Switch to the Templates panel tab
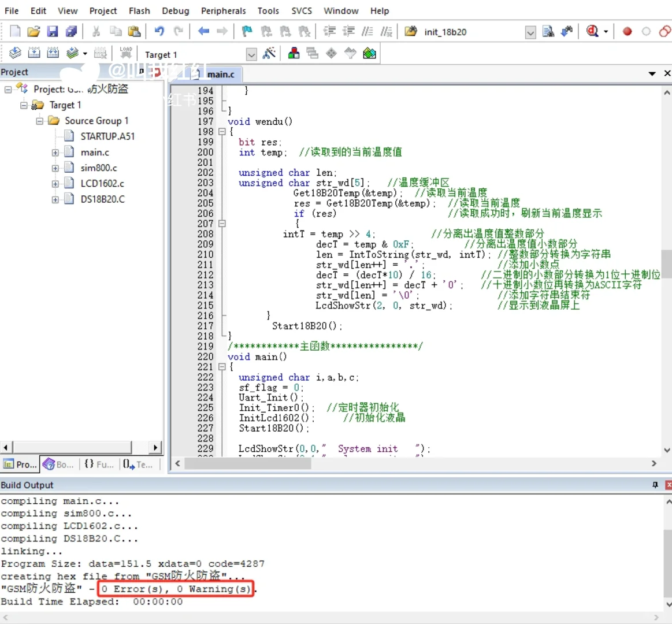The image size is (672, 624). point(138,465)
